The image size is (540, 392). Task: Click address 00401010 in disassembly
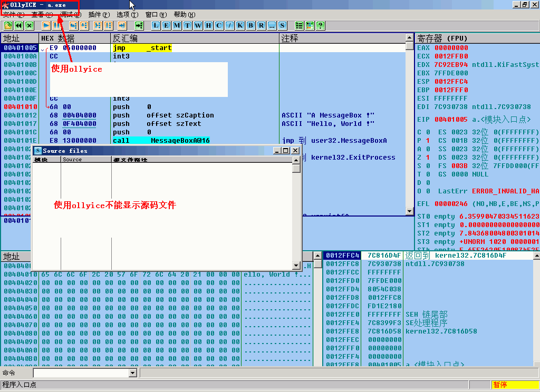point(21,106)
